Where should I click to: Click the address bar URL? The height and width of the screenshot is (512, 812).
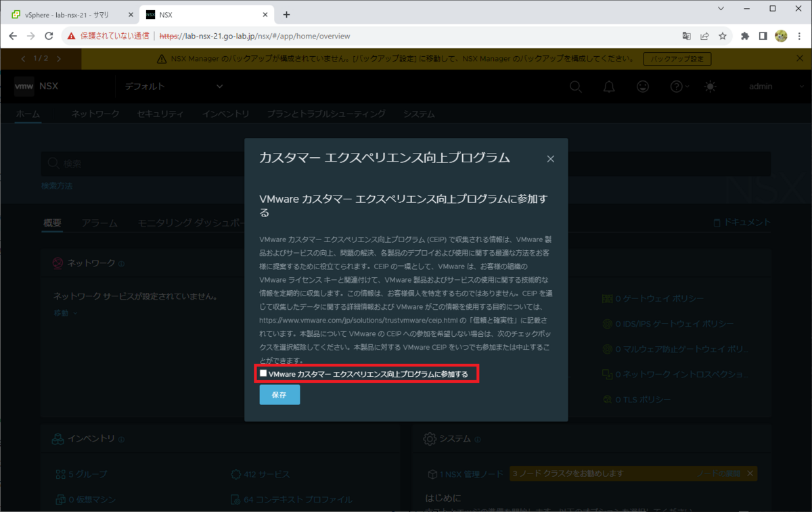(x=254, y=36)
